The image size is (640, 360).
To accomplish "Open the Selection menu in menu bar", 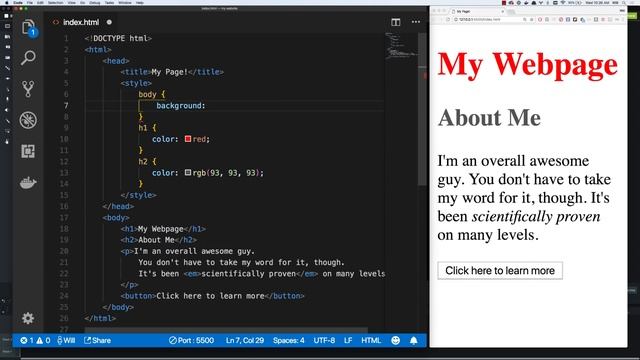I will pos(56,2).
